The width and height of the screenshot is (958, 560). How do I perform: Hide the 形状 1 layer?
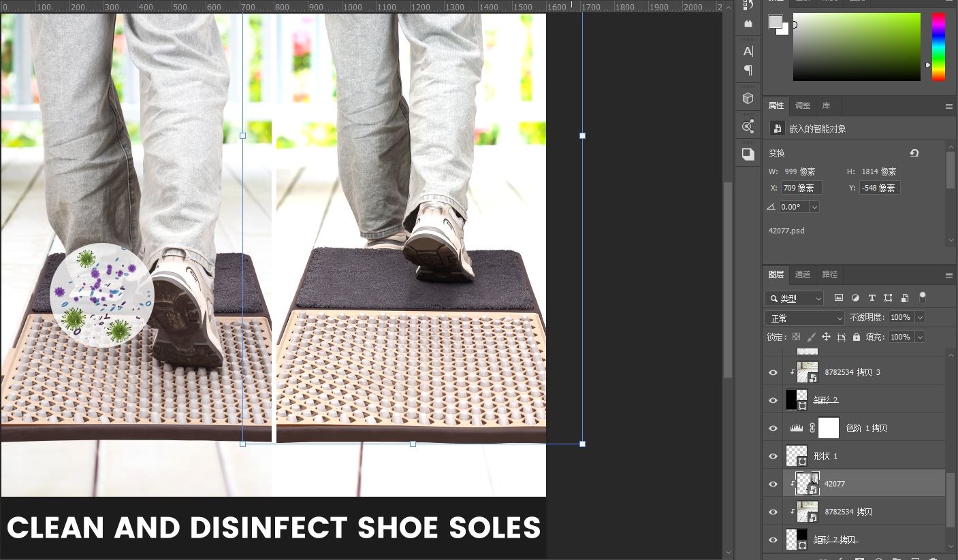773,456
